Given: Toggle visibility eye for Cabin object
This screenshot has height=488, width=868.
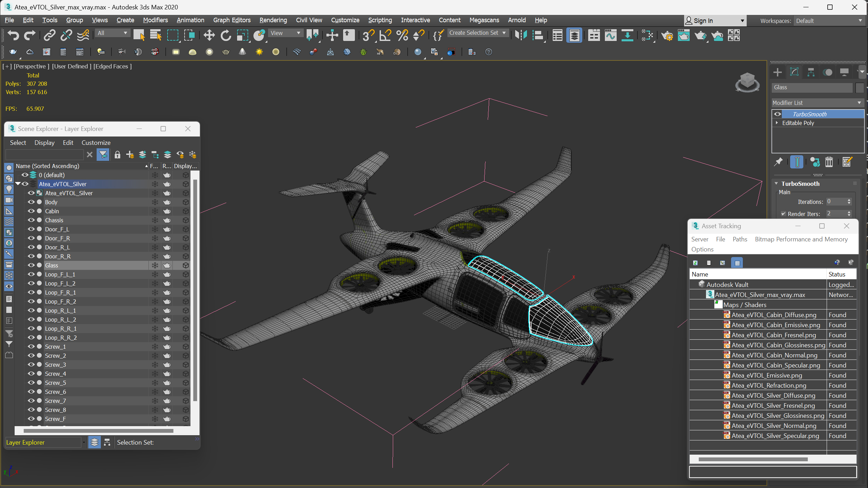Looking at the screenshot, I should (31, 211).
